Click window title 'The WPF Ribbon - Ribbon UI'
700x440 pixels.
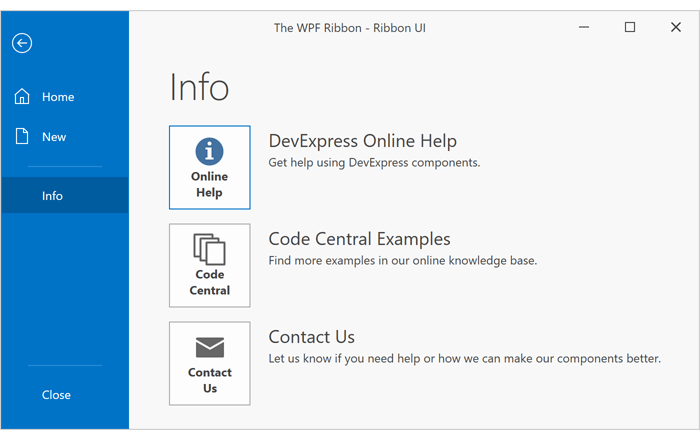pyautogui.click(x=350, y=28)
